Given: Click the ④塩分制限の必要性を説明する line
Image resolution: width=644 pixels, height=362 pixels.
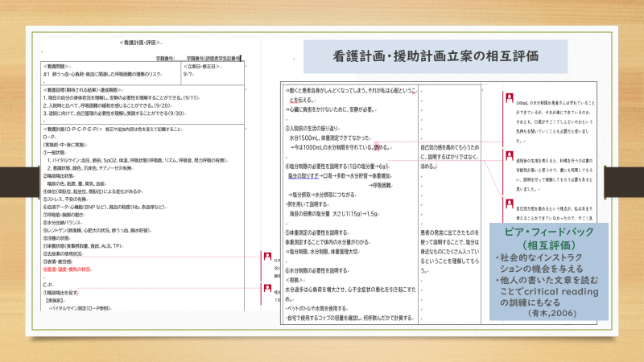Looking at the screenshot, I should [x=336, y=167].
